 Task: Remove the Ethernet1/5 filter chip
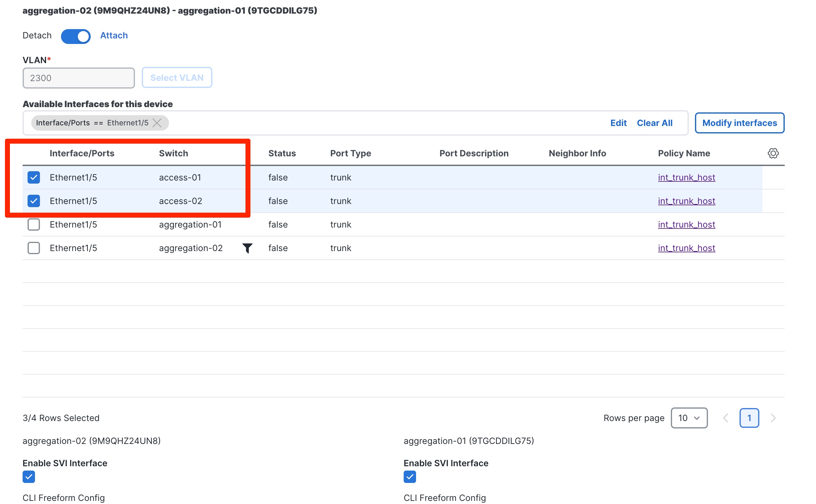(x=157, y=123)
